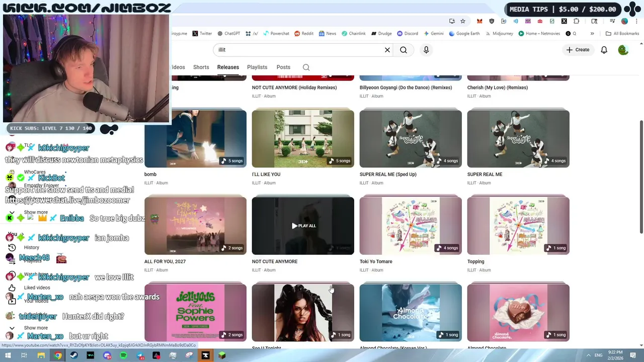Open the bomb album thumbnail
This screenshot has height=362, width=644.
[195, 139]
